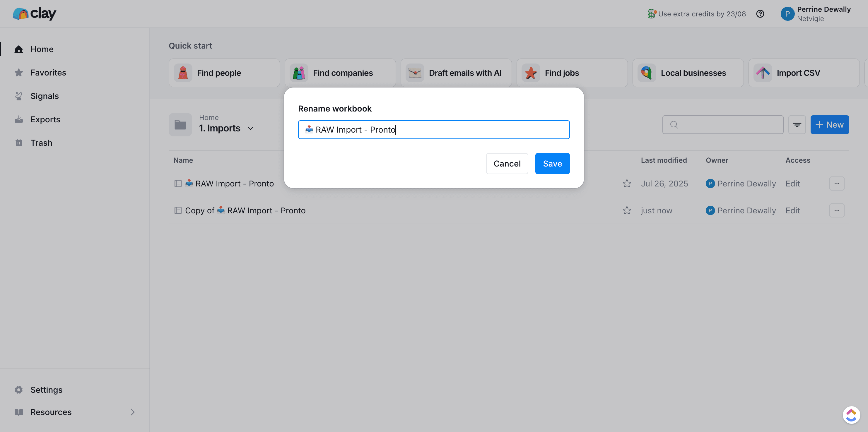The image size is (868, 432).
Task: Click the just now modified cell
Action: (x=656, y=210)
